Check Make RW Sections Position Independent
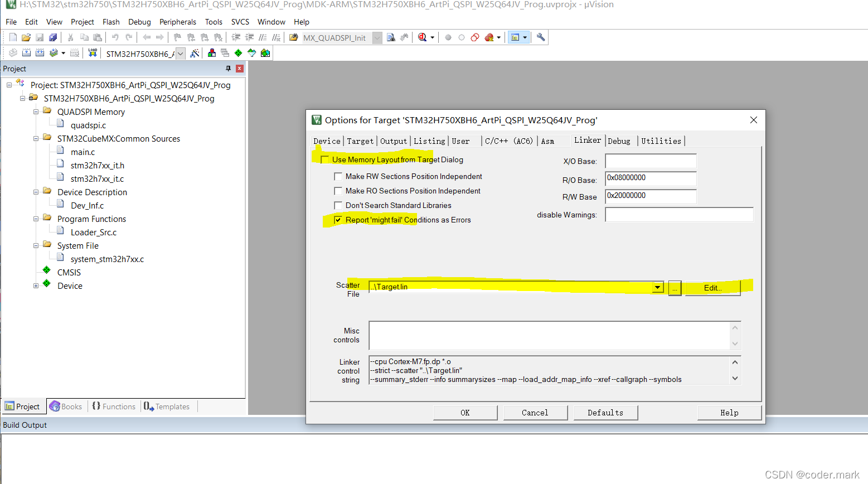868x484 pixels. point(338,176)
